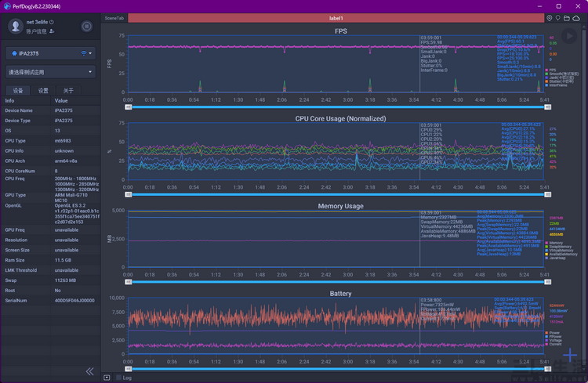Click the CPU Arch value arm64-v8a
The width and height of the screenshot is (588, 383).
(66, 161)
